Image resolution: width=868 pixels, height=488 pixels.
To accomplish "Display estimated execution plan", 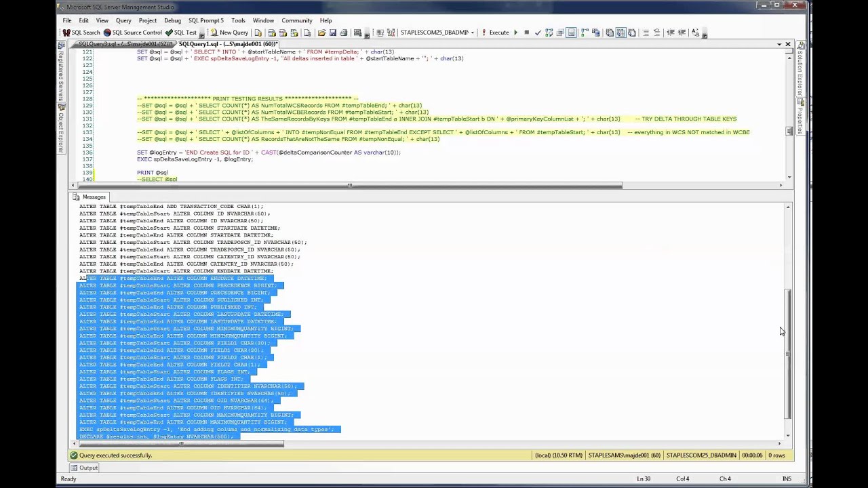I will [549, 33].
